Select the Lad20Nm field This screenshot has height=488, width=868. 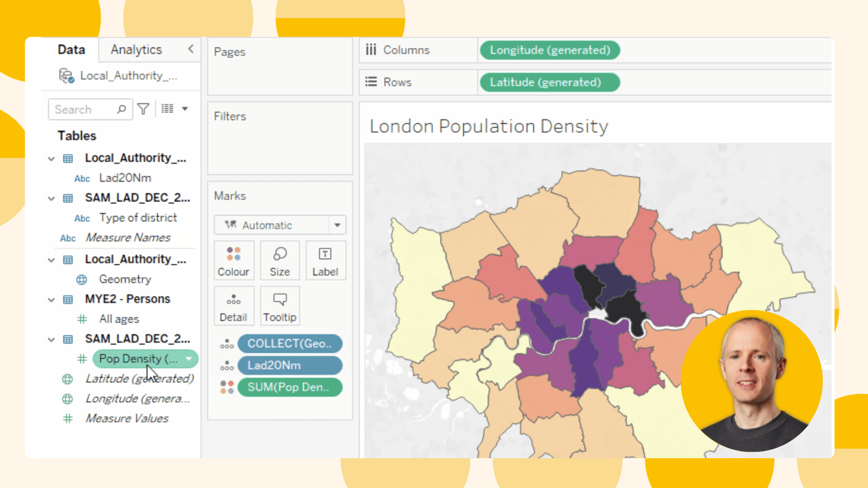[x=125, y=178]
